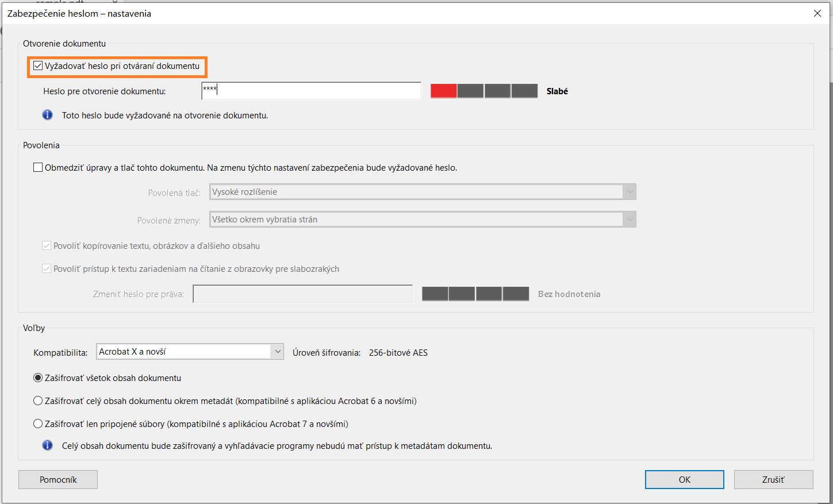Toggle 'Povoliť kopírovanie textu, obrázkov' checkbox
Viewport: 833px width, 504px height.
point(47,246)
